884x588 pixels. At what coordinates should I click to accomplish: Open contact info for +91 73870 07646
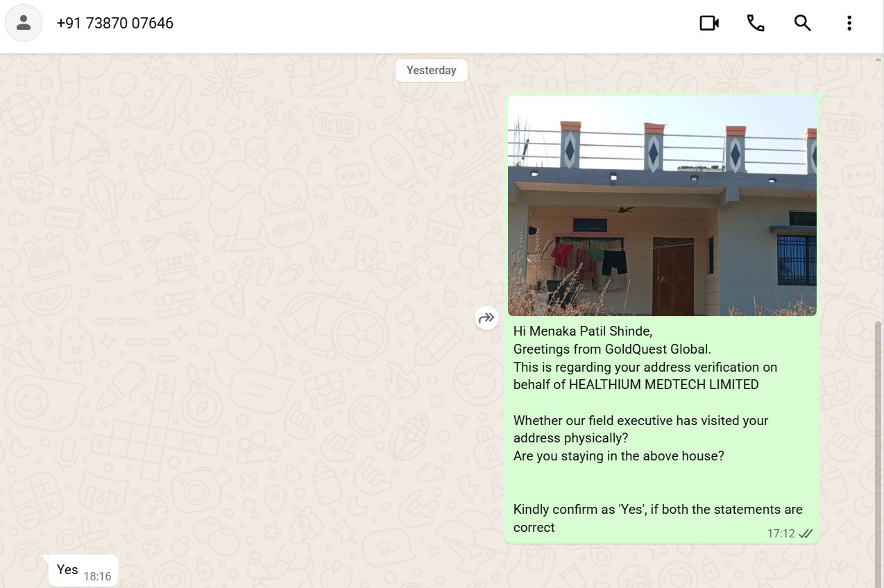pyautogui.click(x=115, y=23)
